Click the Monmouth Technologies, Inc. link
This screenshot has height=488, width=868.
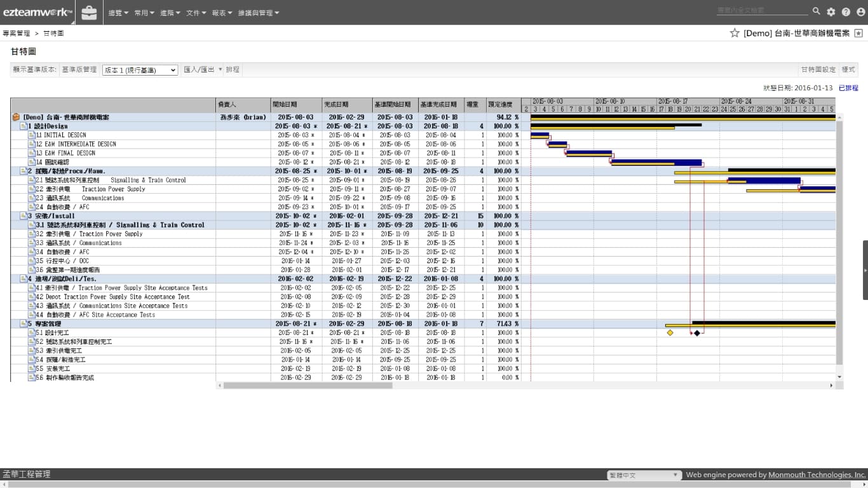pos(817,475)
